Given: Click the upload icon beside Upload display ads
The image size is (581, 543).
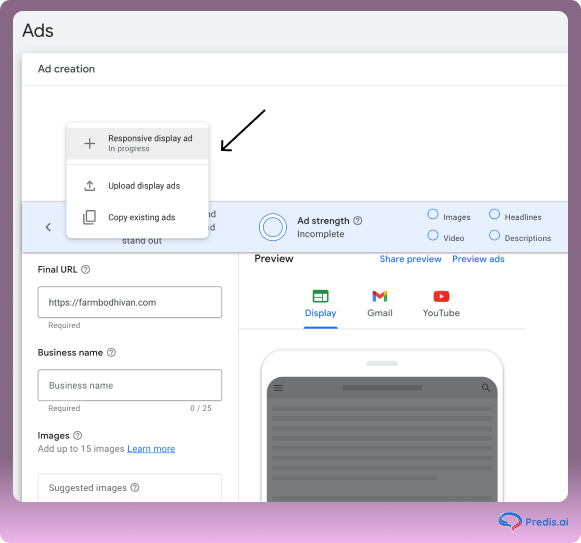Looking at the screenshot, I should point(90,186).
